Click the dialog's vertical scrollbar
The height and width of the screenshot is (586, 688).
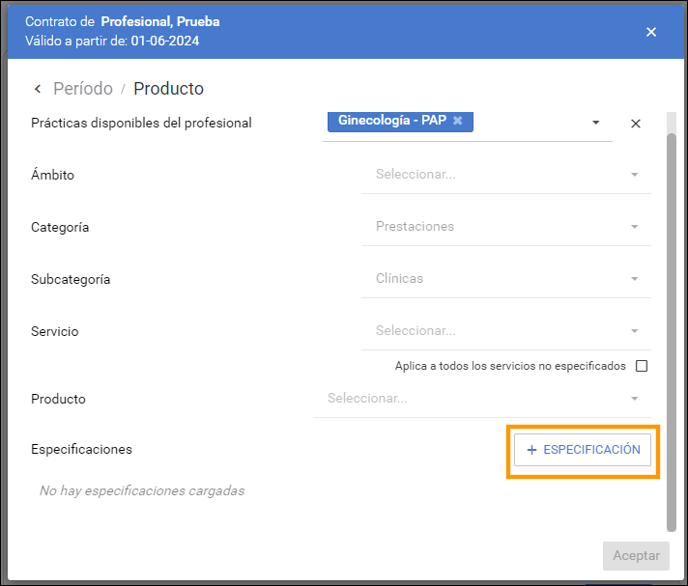point(671,332)
